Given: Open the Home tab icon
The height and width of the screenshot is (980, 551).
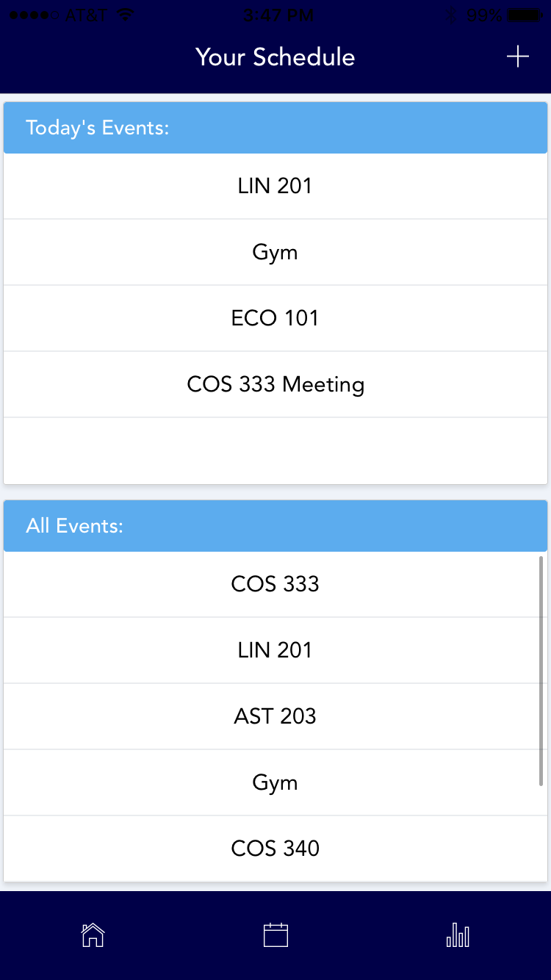Looking at the screenshot, I should click(93, 935).
